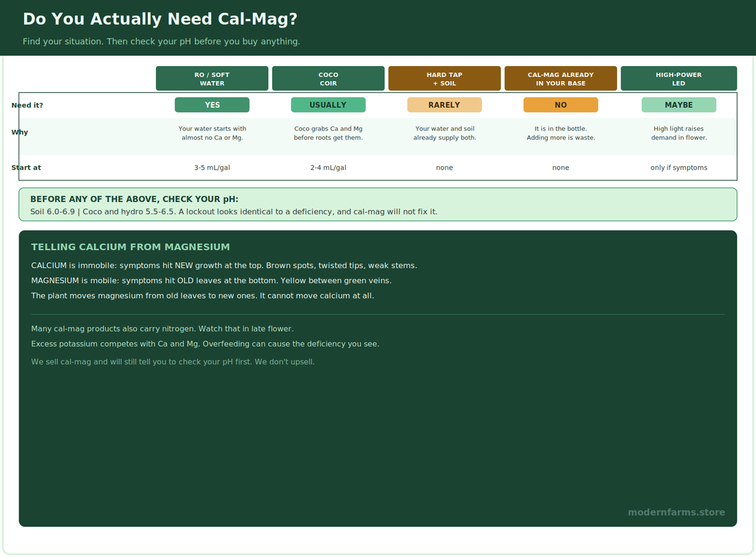Click 'none' under Cal-Mag Already column
Screen dimensions: 756x557
(x=561, y=168)
